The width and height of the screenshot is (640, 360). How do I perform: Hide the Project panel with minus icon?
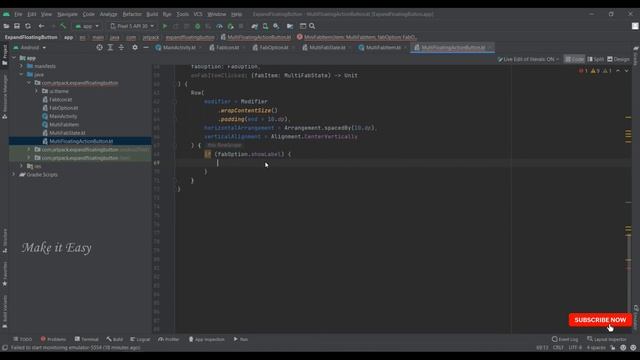tap(146, 47)
